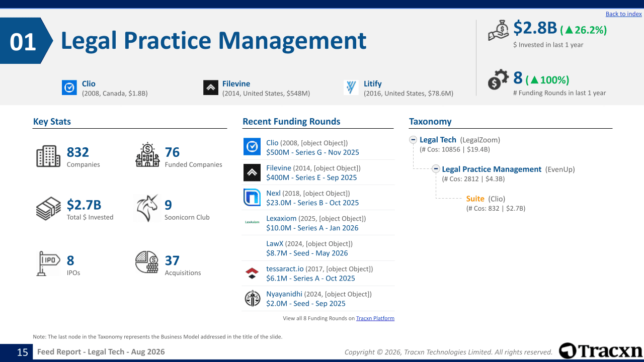This screenshot has height=362, width=644.
Task: Click the "$8.7M - Seed - May 2026" text
Action: point(307,253)
